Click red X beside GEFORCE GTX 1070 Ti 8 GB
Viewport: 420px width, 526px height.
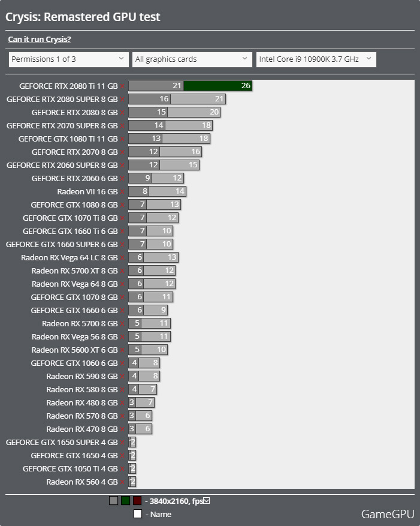tap(122, 218)
